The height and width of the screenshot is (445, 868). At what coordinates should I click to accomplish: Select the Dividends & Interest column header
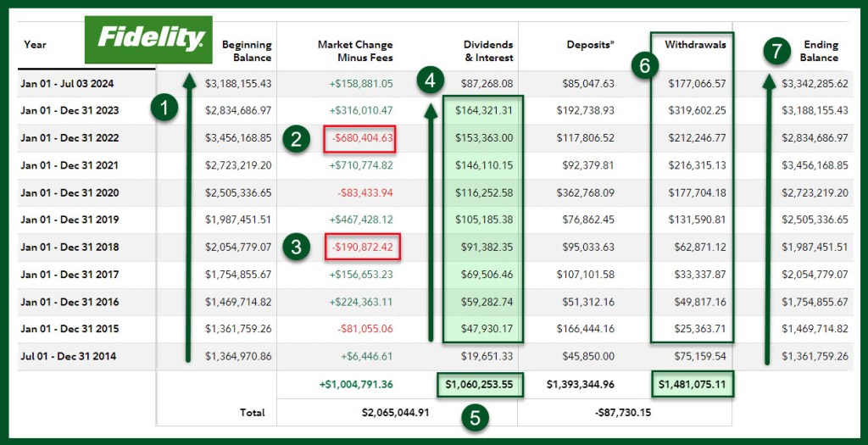pyautogui.click(x=488, y=51)
